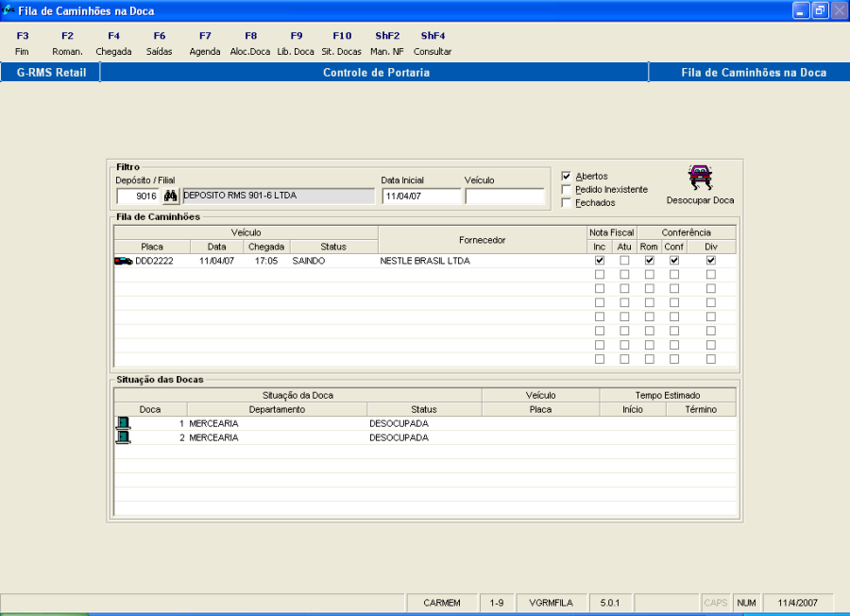Viewport: 850px width, 616px height.
Task: Click the dock icon for Doca 1
Action: point(124,423)
